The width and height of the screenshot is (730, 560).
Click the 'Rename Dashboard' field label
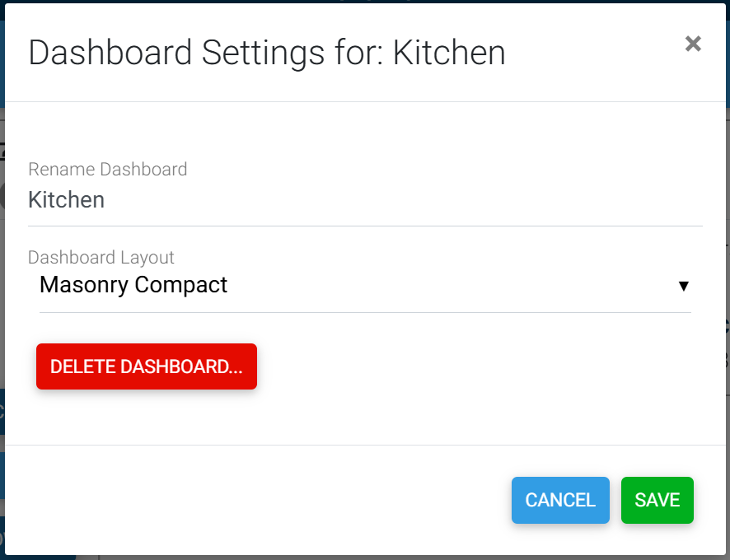[108, 170]
